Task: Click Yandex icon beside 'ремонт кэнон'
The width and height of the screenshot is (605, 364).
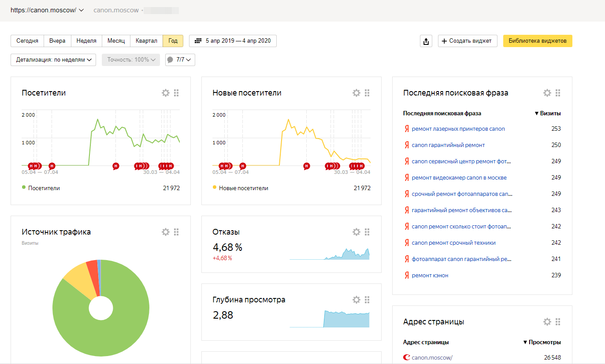Action: 407,276
